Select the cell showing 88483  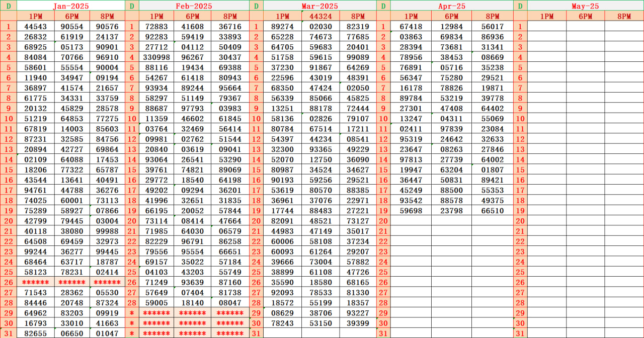pyautogui.click(x=320, y=210)
